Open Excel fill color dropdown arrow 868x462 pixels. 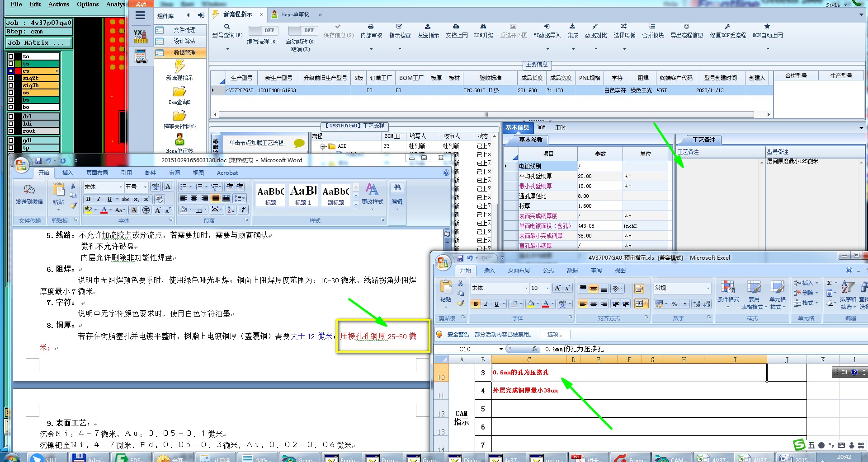538,304
